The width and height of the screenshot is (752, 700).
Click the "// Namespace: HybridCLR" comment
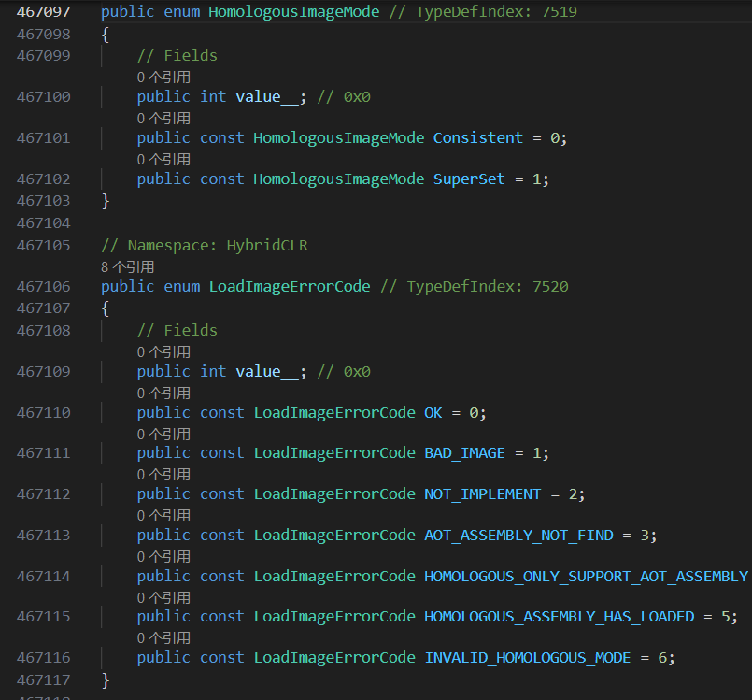pyautogui.click(x=205, y=246)
